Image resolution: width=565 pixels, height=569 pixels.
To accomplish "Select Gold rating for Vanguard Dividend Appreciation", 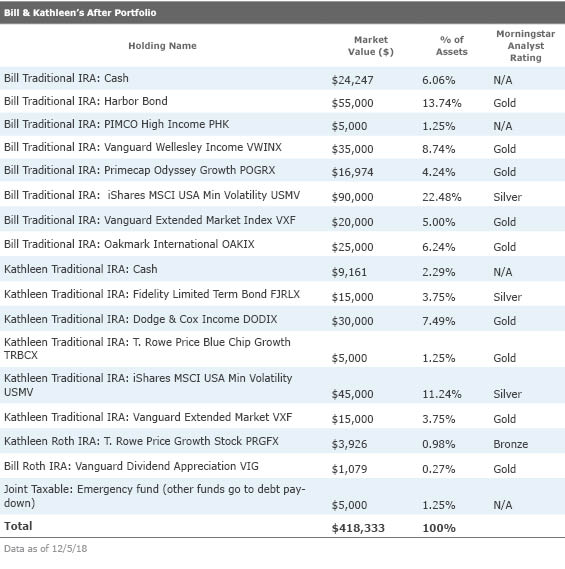I will click(x=504, y=469).
